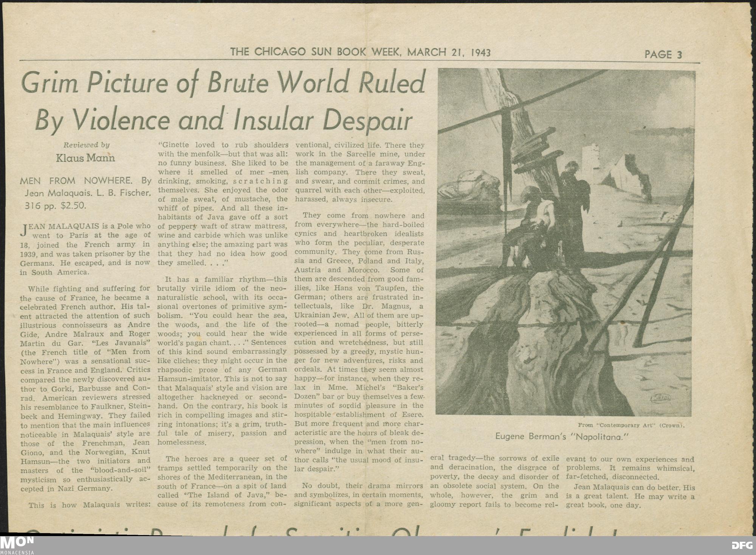
Task: Select the Klaus Mann byline
Action: [x=85, y=158]
